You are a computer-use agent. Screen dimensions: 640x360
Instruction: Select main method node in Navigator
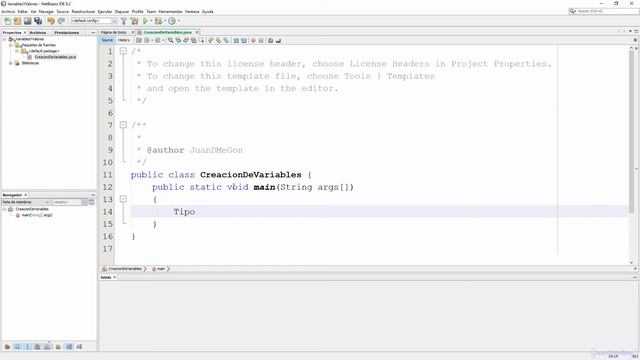point(37,215)
